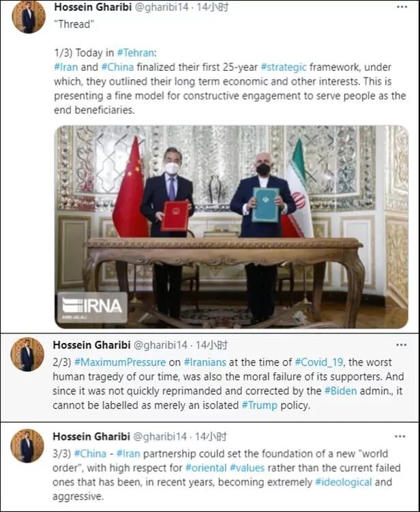The height and width of the screenshot is (512, 420).
Task: Click the @gharibi14 handle on the second tweet
Action: coord(160,345)
